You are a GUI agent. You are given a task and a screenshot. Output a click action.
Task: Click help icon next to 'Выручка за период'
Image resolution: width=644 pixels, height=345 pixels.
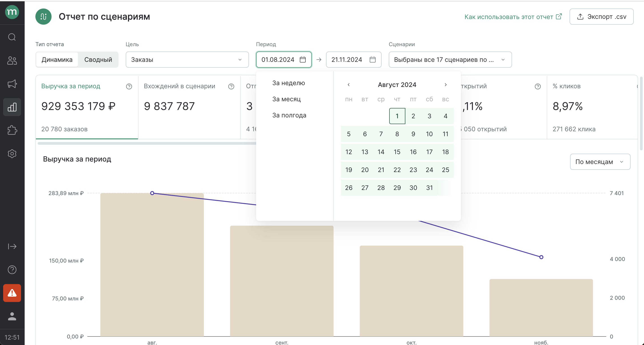coord(129,86)
